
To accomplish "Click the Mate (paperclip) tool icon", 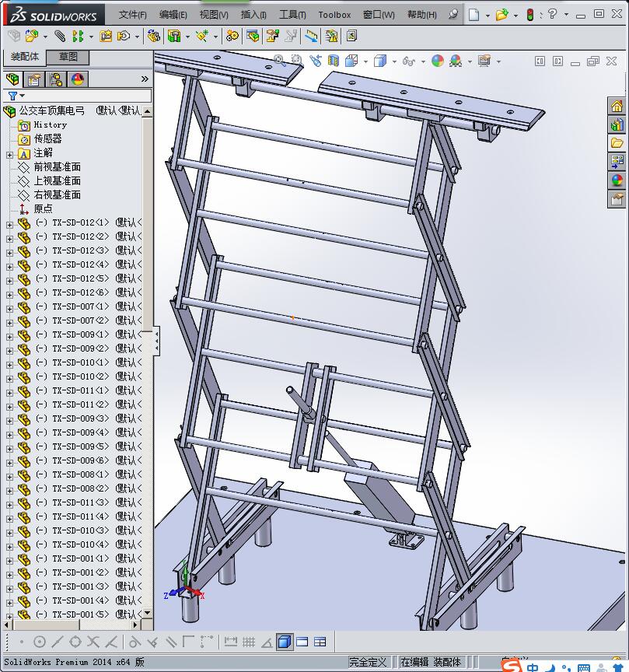I will pos(60,37).
